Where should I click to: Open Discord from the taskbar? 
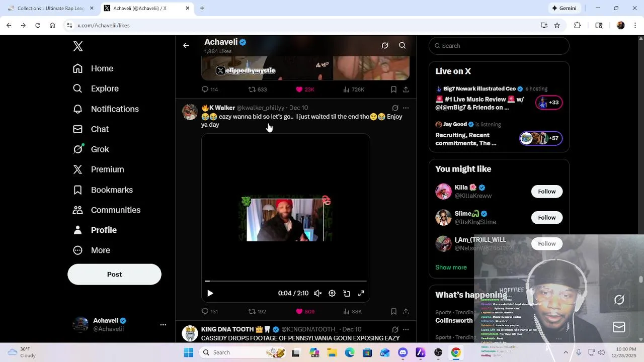(x=403, y=352)
